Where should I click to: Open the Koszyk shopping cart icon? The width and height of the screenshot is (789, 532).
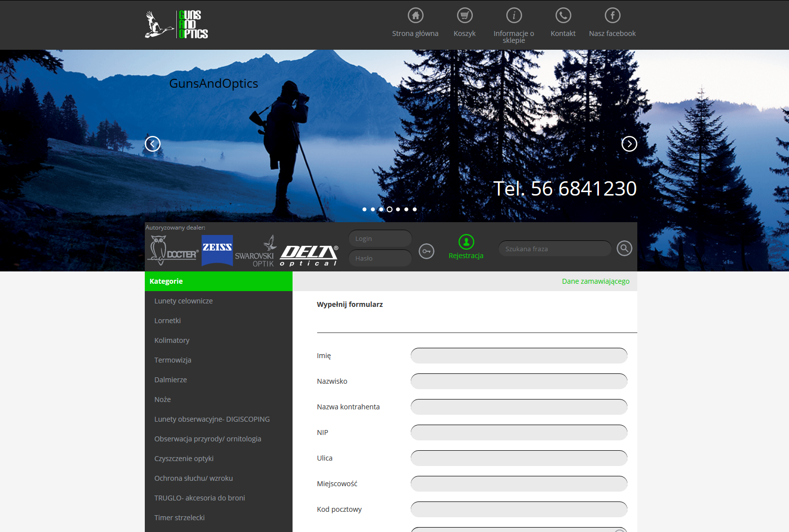coord(464,16)
